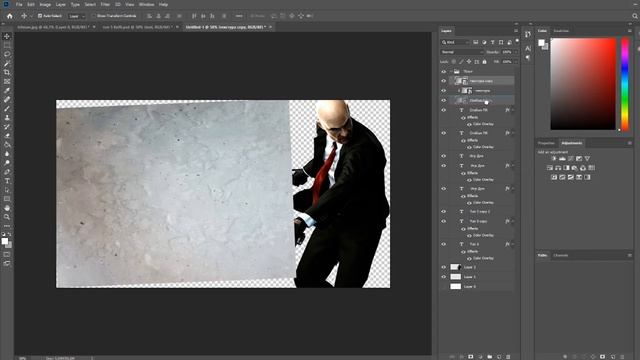This screenshot has height=360, width=640.
Task: Select the Magic Wand tool
Action: (x=7, y=63)
